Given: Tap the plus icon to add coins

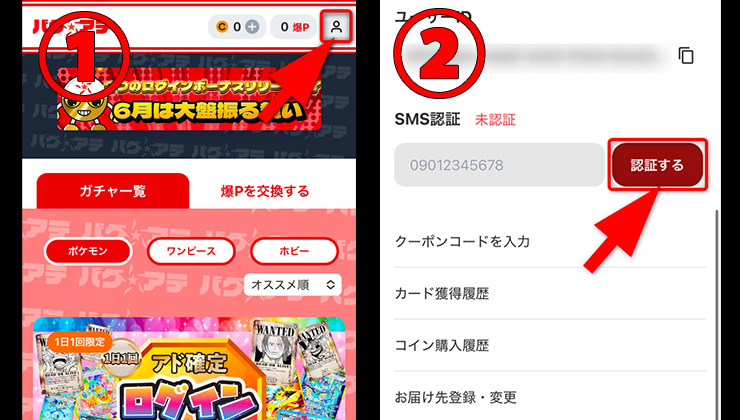Looking at the screenshot, I should click(x=253, y=27).
